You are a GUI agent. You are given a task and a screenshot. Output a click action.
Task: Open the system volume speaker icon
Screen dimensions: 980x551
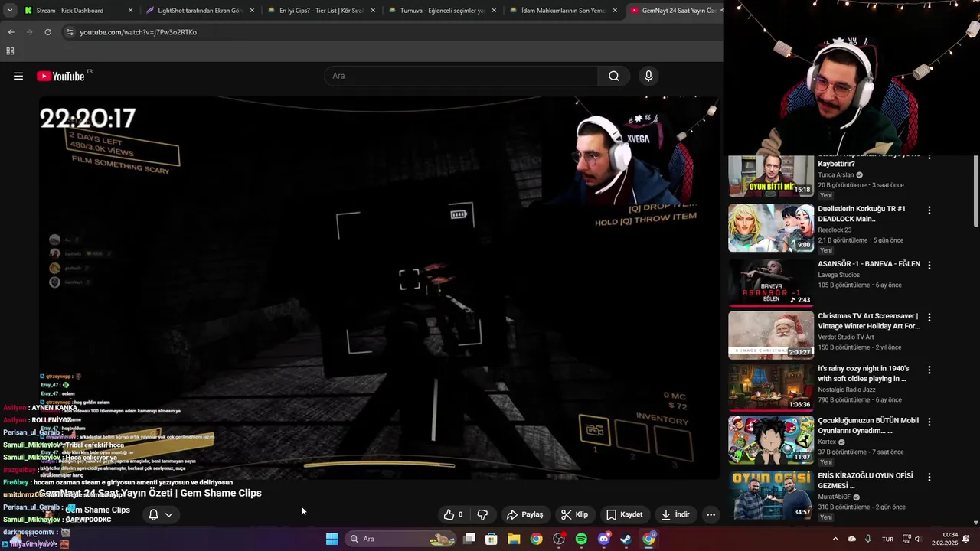(x=919, y=539)
